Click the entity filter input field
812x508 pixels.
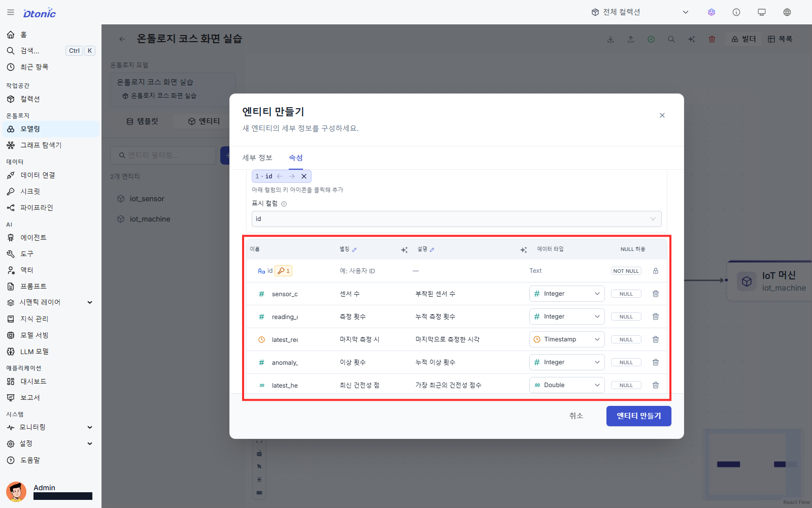point(163,155)
